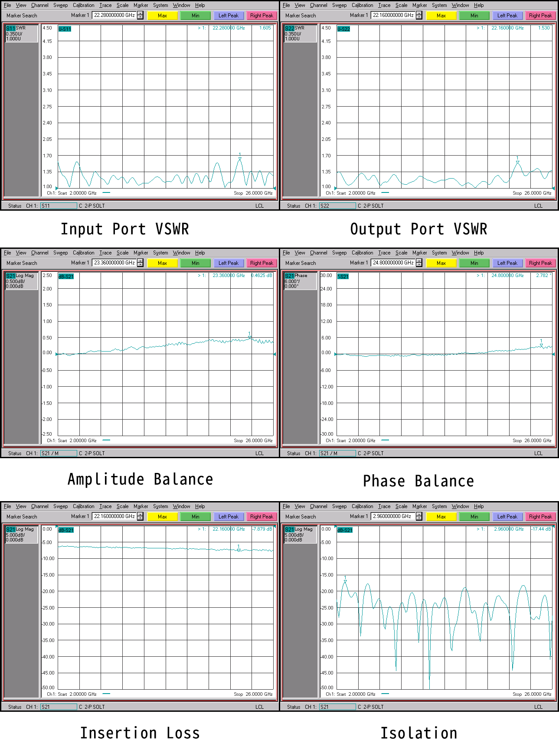Click marker 1 triangle on Insertion Loss trace

click(239, 550)
